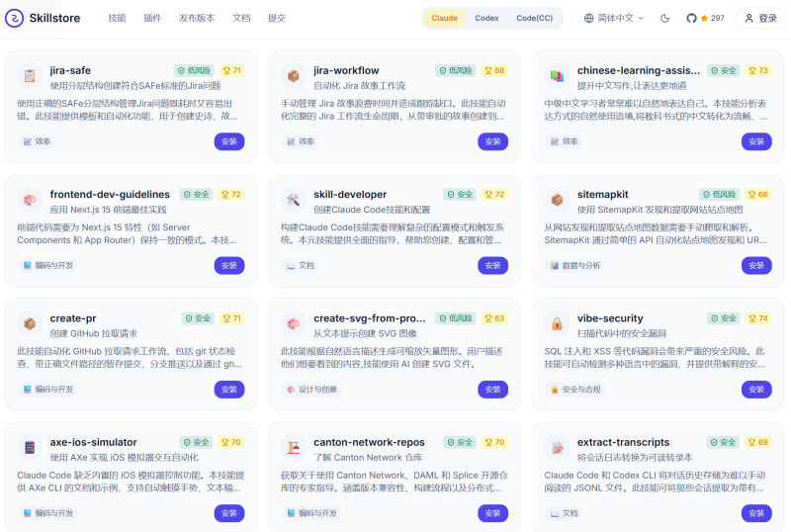This screenshot has width=791, height=532.
Task: Click the extract-transcripts memo icon
Action: click(x=557, y=448)
